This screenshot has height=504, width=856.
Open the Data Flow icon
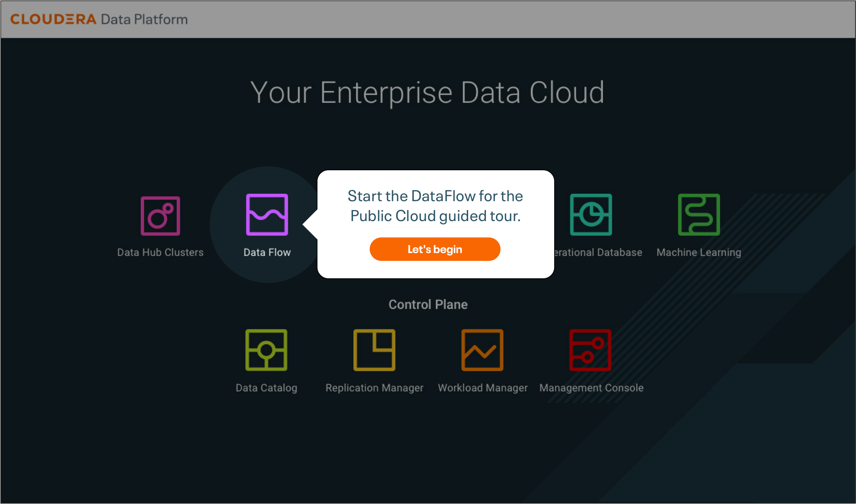[x=267, y=215]
